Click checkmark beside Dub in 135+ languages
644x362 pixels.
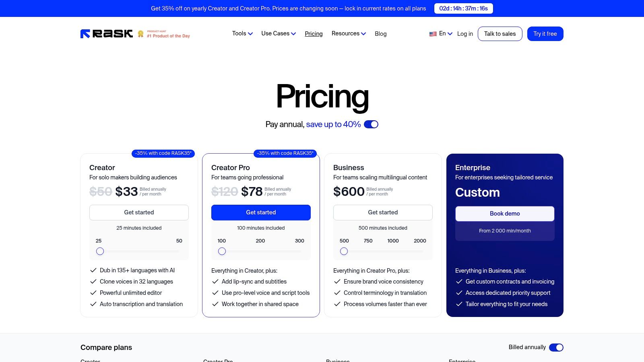click(93, 270)
